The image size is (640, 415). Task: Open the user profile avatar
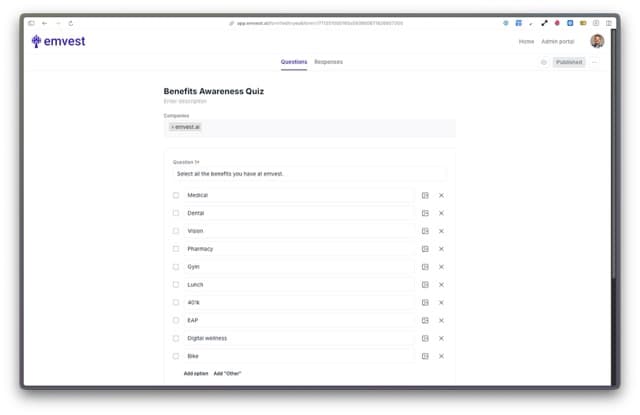(597, 41)
